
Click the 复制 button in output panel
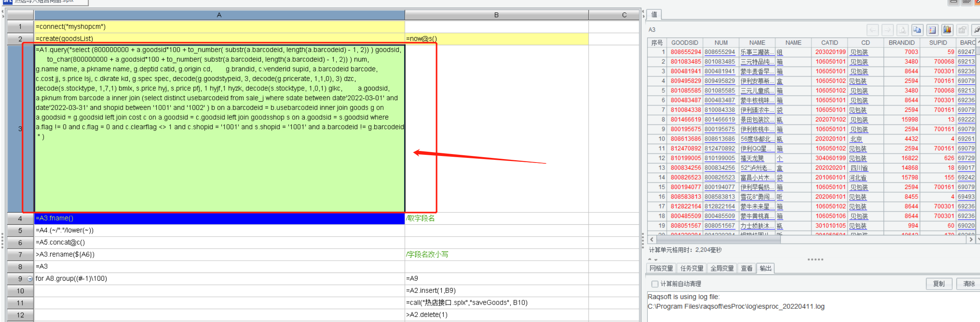click(x=939, y=284)
